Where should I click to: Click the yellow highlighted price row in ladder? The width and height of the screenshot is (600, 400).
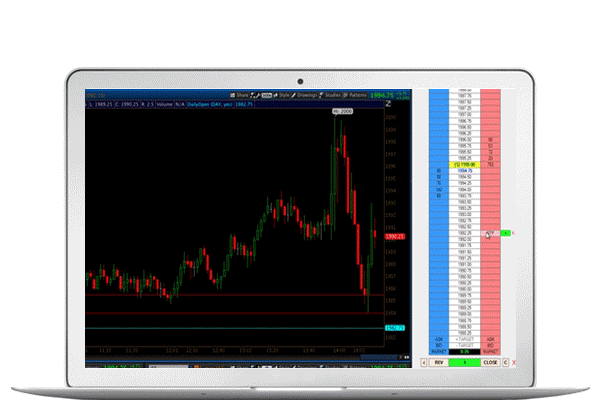(465, 164)
